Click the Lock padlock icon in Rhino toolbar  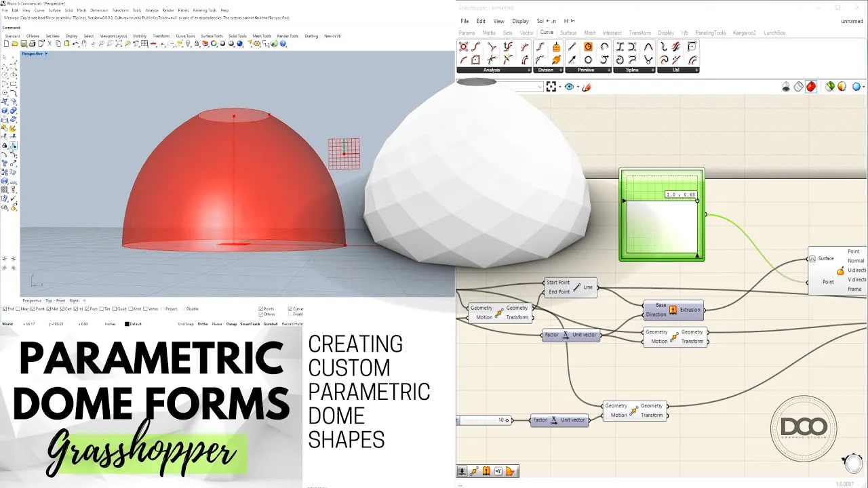(x=197, y=43)
